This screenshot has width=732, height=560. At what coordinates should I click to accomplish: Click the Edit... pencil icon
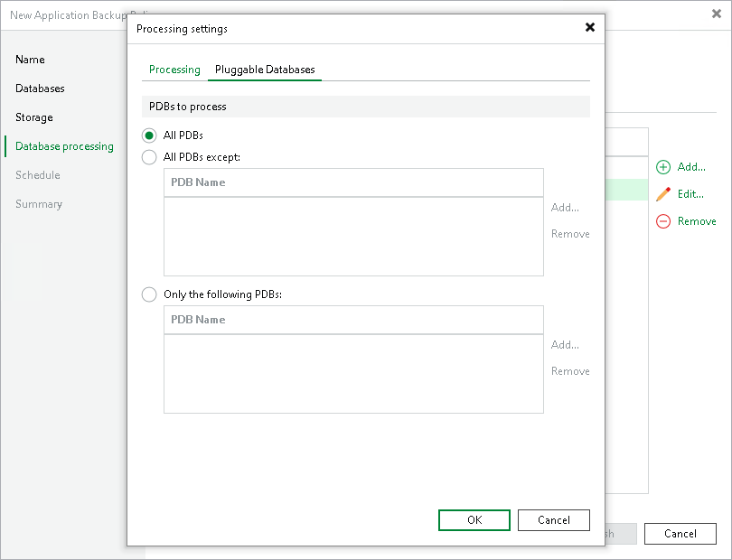click(x=663, y=194)
